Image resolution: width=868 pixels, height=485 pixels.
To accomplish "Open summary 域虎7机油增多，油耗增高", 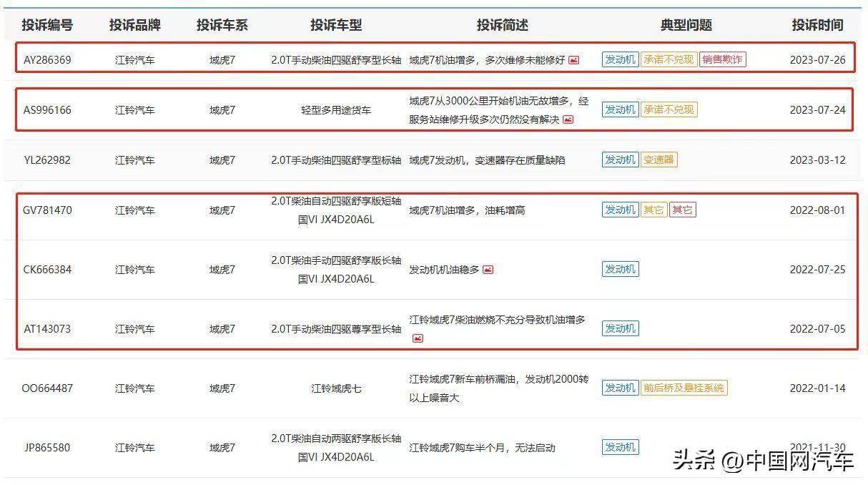I will (467, 210).
